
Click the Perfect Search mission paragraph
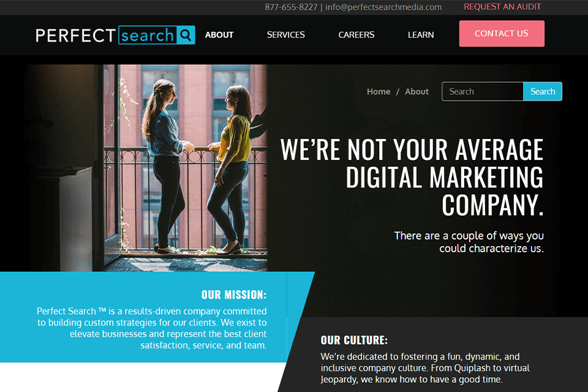click(x=152, y=328)
